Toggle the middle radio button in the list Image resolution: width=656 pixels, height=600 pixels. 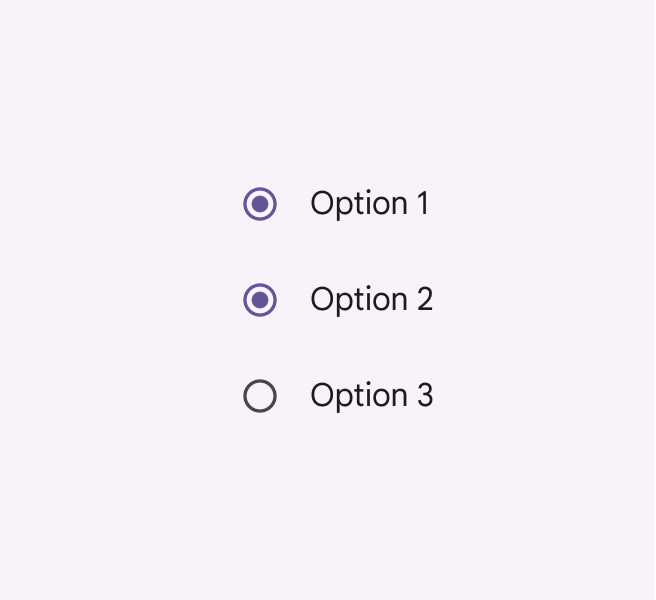point(260,300)
